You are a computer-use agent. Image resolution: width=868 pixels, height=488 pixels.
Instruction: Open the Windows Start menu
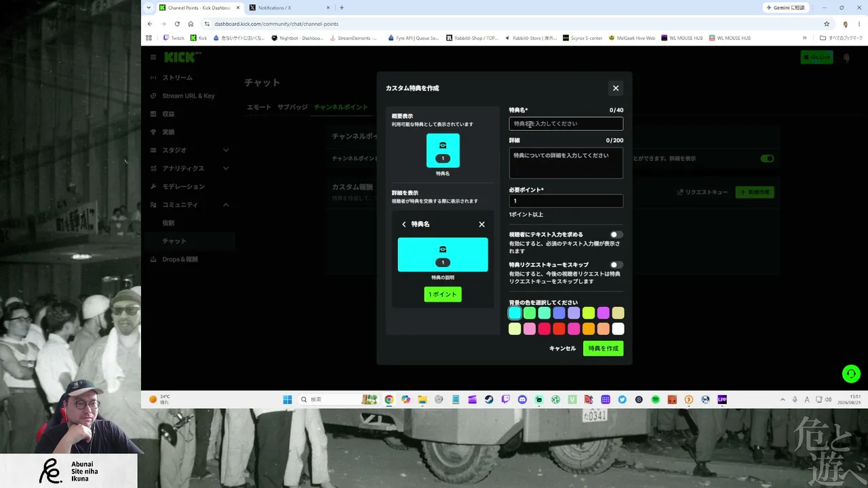click(287, 400)
